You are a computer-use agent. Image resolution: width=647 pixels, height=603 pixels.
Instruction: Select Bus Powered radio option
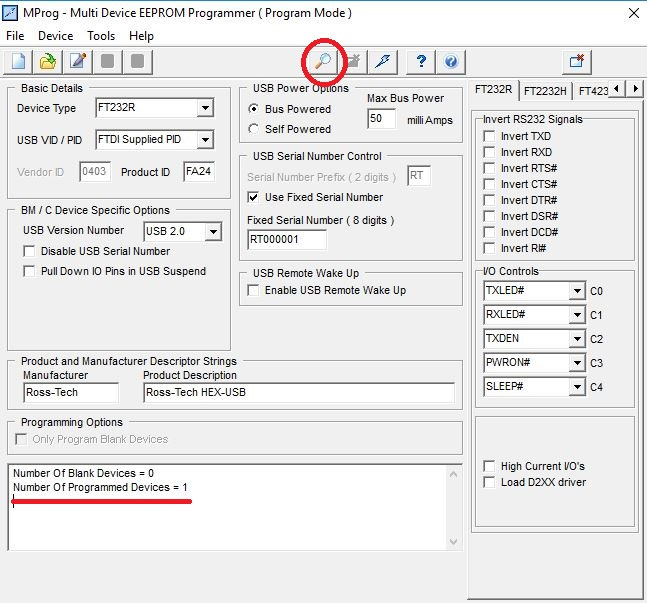pos(254,109)
